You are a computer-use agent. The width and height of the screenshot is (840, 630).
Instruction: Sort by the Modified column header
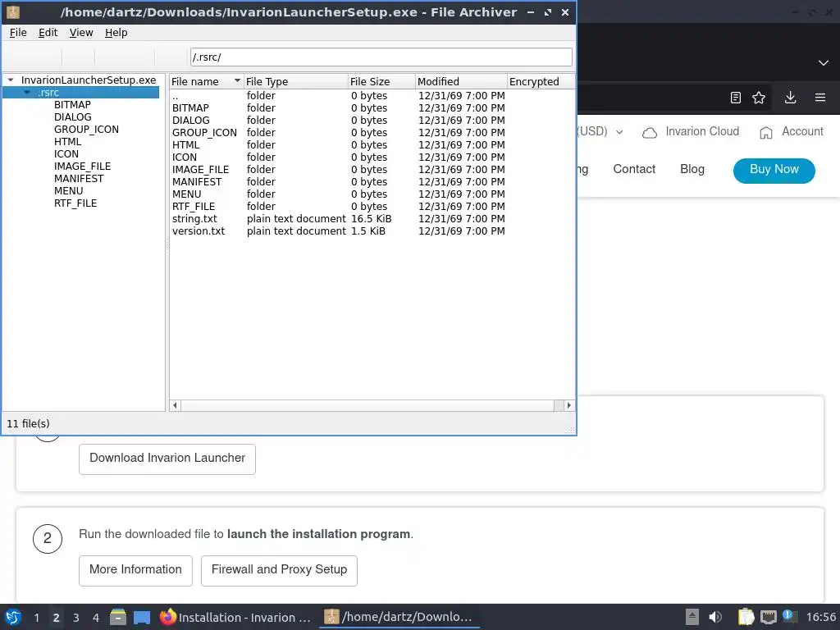(x=461, y=81)
